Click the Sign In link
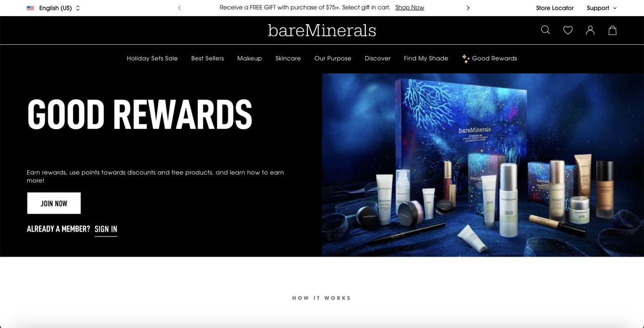This screenshot has width=644, height=328. 106,229
